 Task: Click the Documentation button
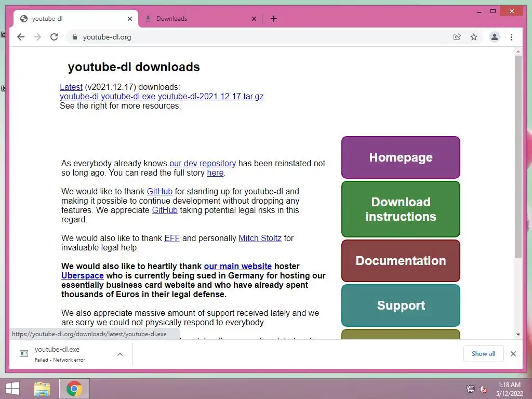(x=401, y=261)
